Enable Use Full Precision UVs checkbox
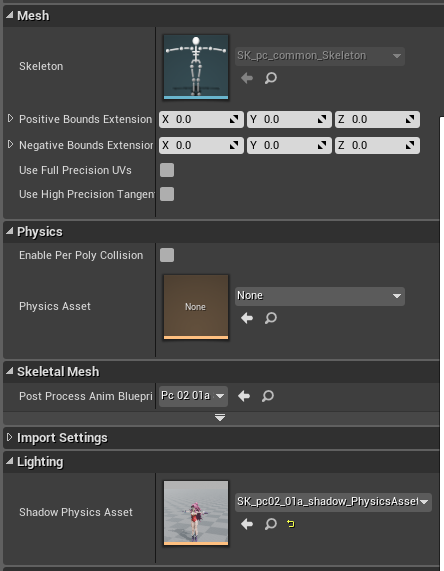This screenshot has width=444, height=571. (x=167, y=170)
